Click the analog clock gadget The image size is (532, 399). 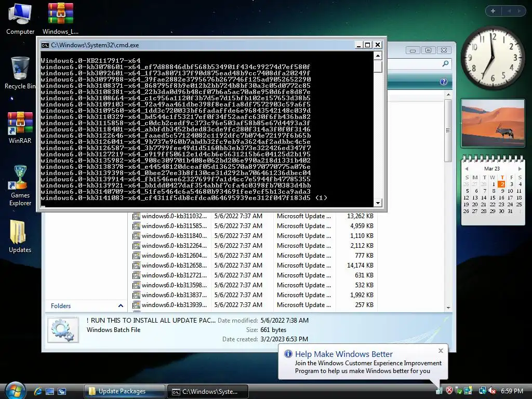[x=493, y=57]
